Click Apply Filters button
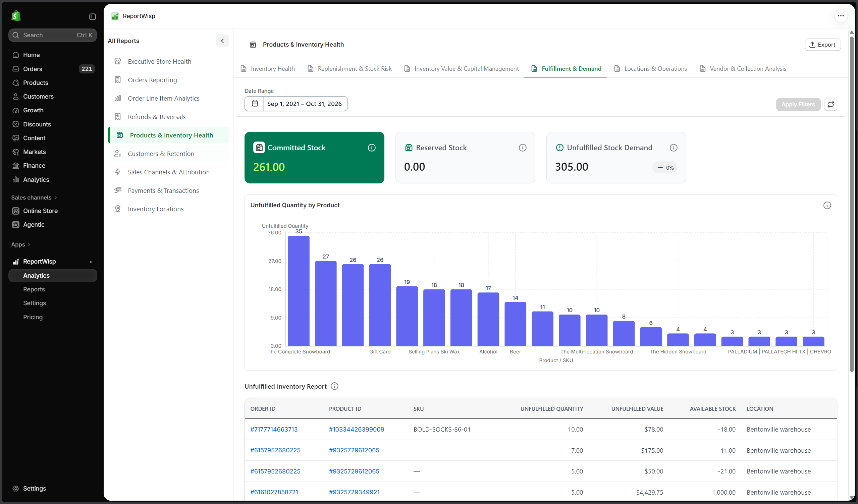The image size is (858, 504). (798, 104)
